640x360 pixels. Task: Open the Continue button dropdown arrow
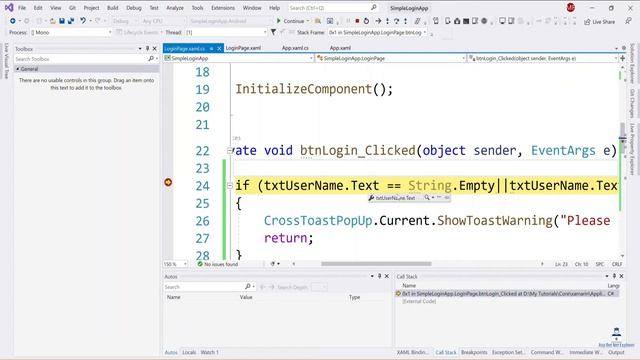tap(308, 21)
